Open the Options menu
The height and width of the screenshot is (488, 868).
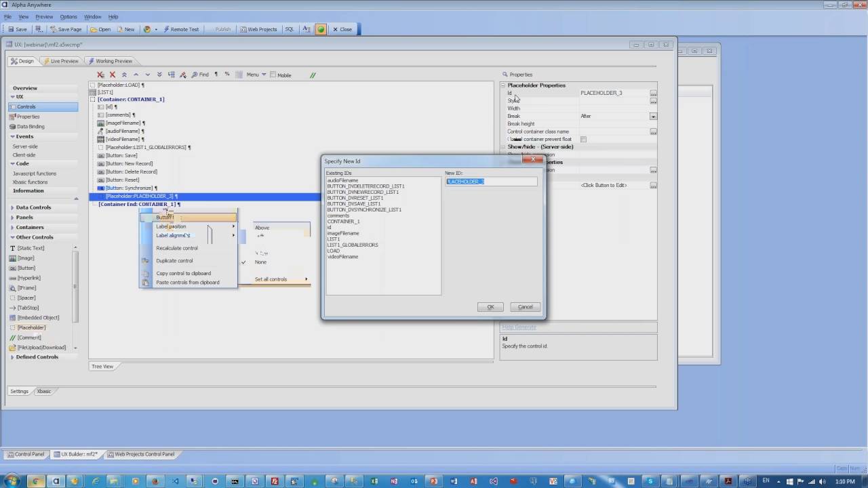tap(68, 16)
